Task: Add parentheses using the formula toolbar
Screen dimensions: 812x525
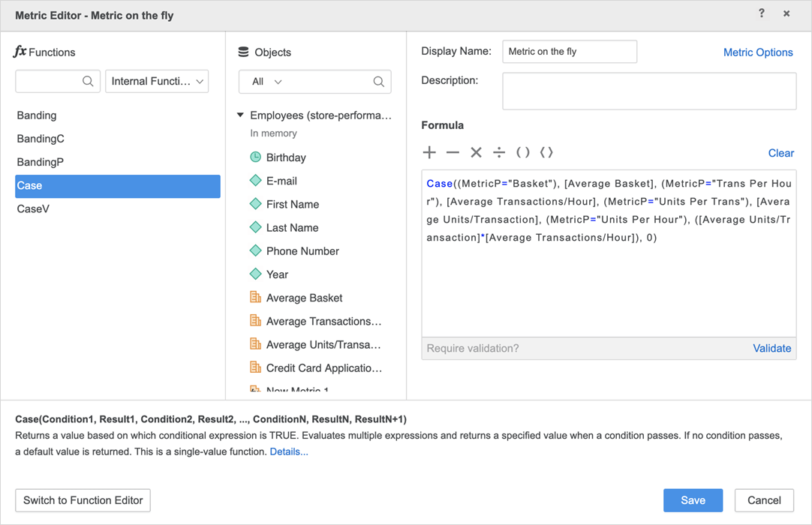Action: coord(523,153)
